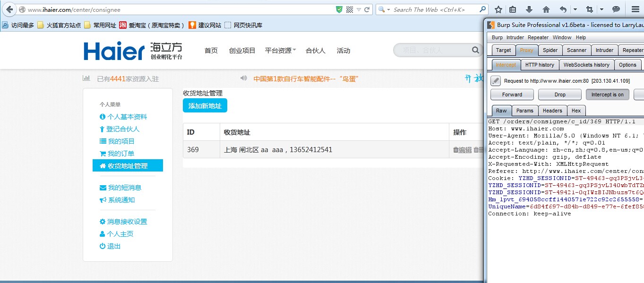The image size is (644, 283).
Task: Open 我的订单 in sidebar
Action: pos(117,154)
